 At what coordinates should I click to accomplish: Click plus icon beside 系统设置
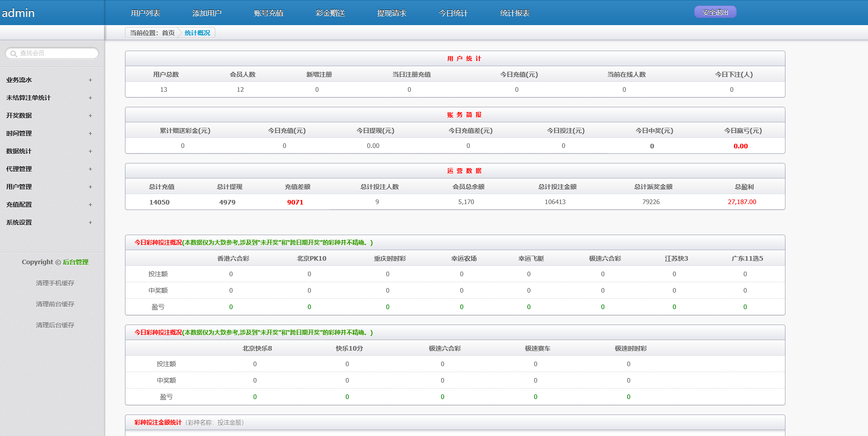(x=90, y=222)
